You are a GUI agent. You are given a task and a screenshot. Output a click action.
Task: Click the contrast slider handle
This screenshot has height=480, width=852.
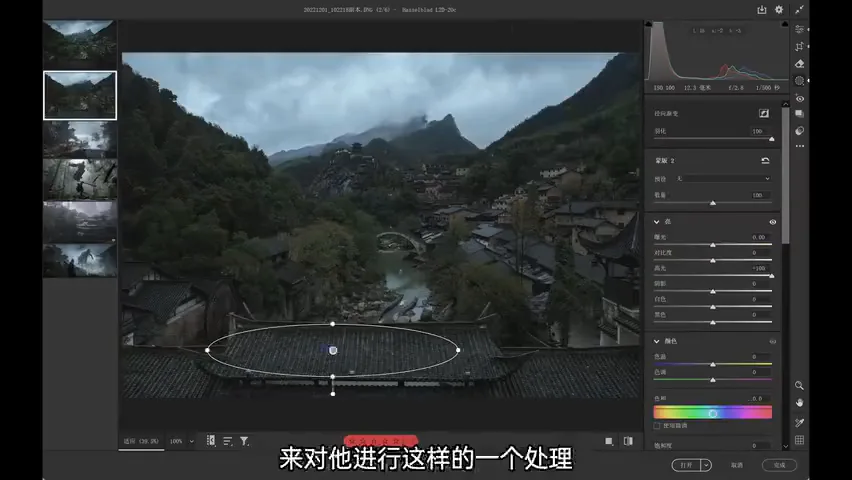[713, 261]
